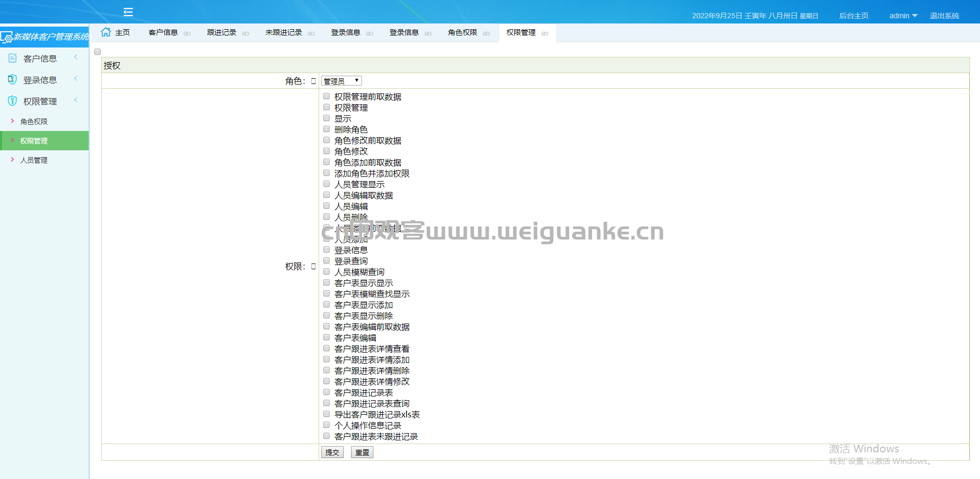Open the 人员管理 submenu item
The image size is (980, 479).
pyautogui.click(x=34, y=160)
